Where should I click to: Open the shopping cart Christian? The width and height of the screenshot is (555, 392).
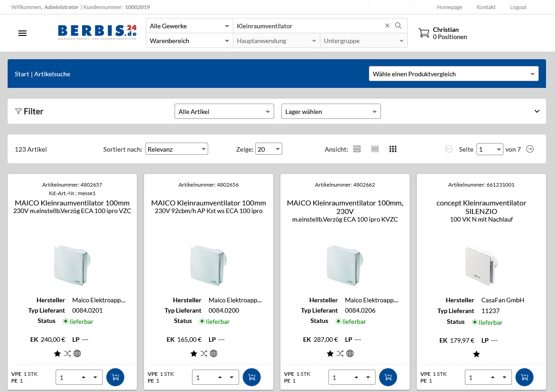click(x=443, y=33)
